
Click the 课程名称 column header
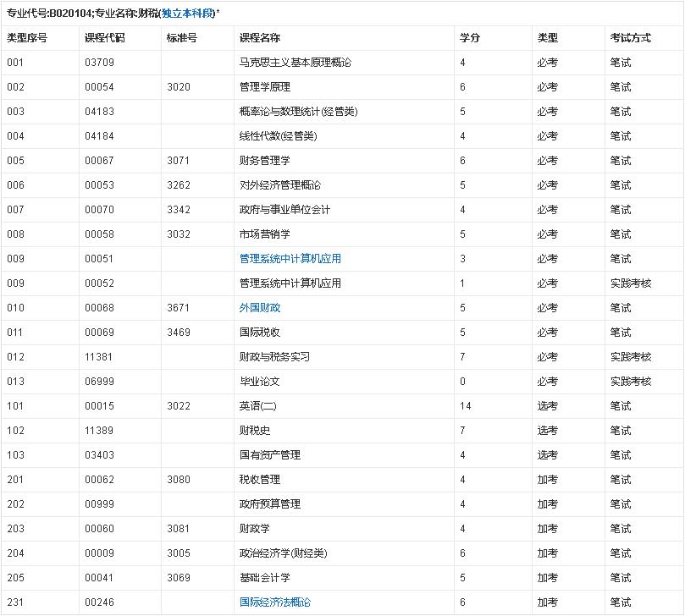coord(260,38)
